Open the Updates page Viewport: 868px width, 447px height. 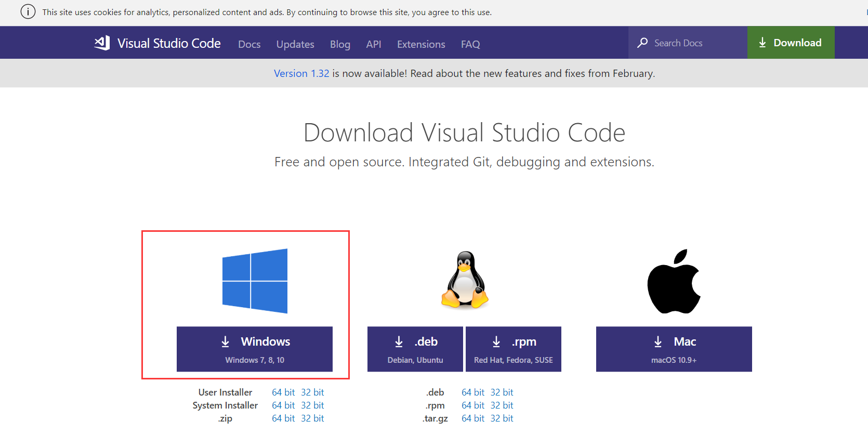coord(295,44)
